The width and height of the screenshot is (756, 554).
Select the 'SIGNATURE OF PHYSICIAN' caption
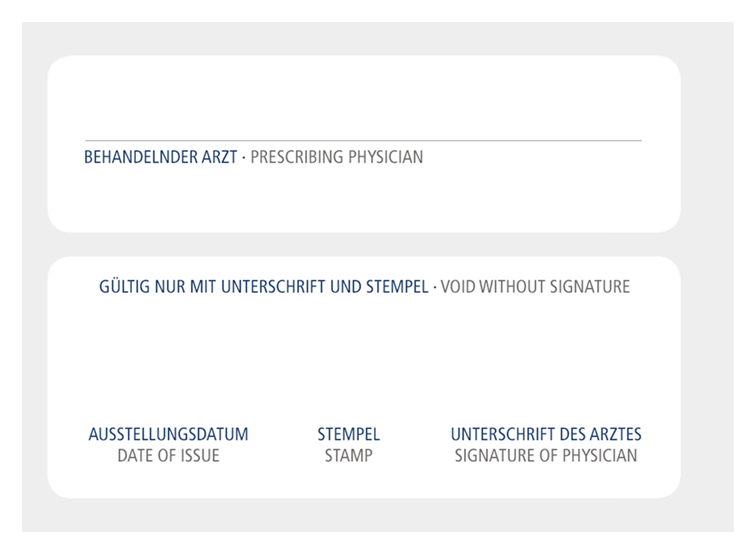tap(546, 456)
